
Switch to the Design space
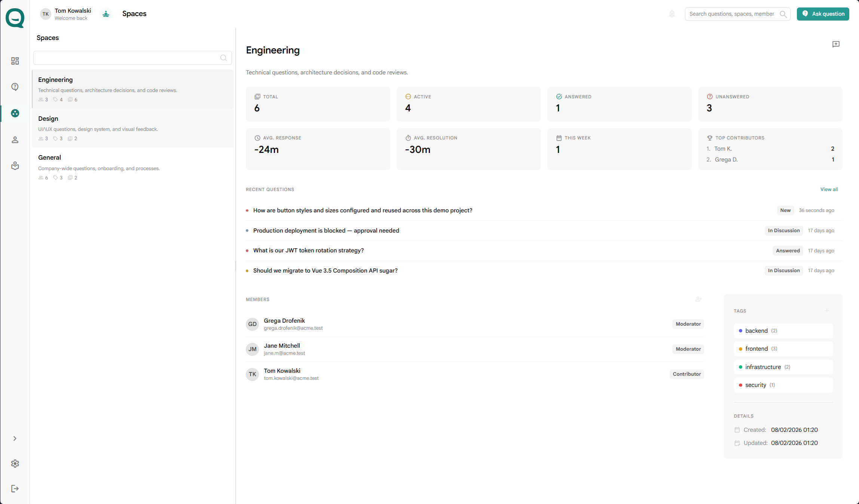click(133, 128)
